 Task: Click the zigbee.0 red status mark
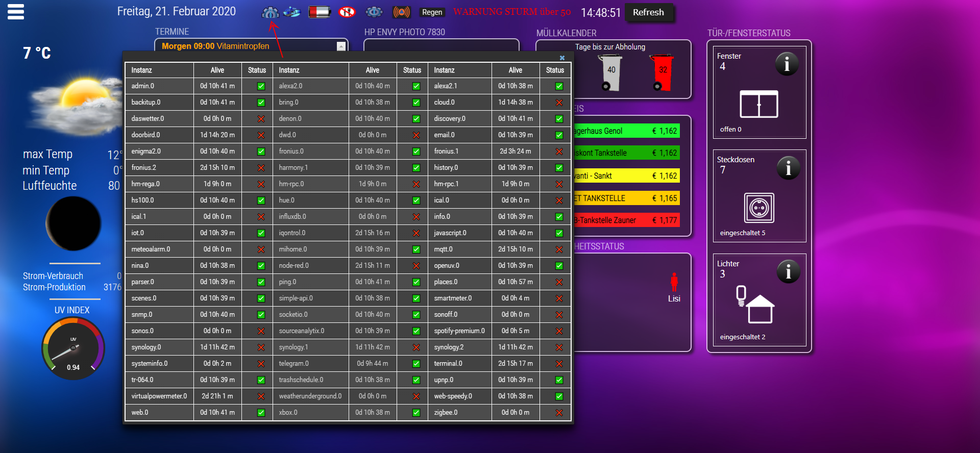[x=559, y=413]
